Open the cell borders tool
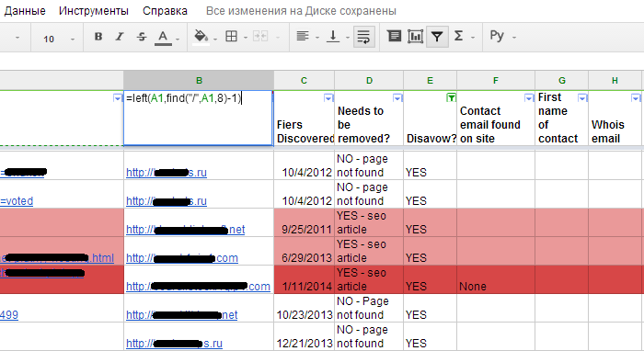 231,37
